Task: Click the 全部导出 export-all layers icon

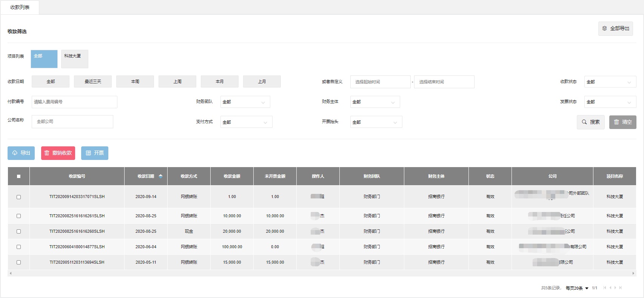Action: click(604, 29)
